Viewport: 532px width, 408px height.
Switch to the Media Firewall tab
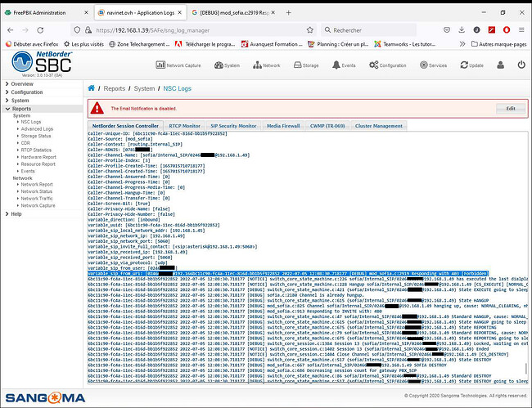pyautogui.click(x=283, y=126)
